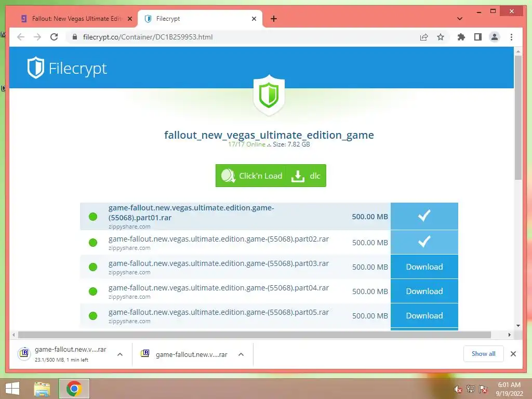532x399 pixels.
Task: Click the lock site info icon
Action: [75, 37]
